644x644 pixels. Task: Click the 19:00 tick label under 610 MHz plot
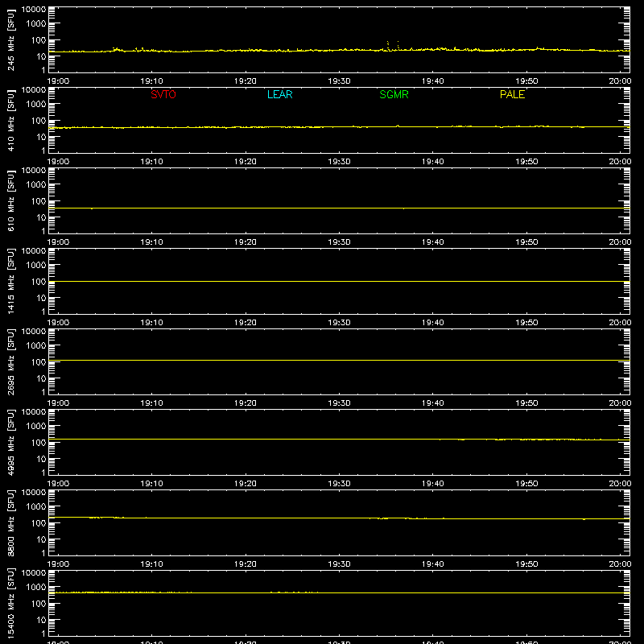(x=58, y=242)
